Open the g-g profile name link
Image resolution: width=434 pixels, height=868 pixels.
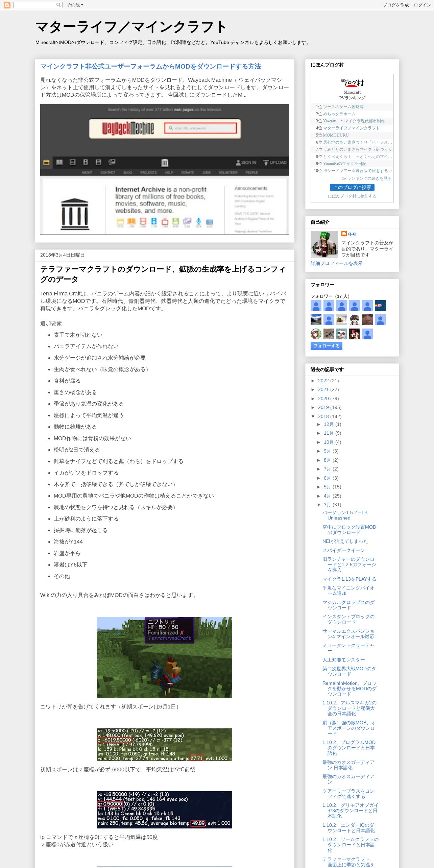pyautogui.click(x=352, y=234)
